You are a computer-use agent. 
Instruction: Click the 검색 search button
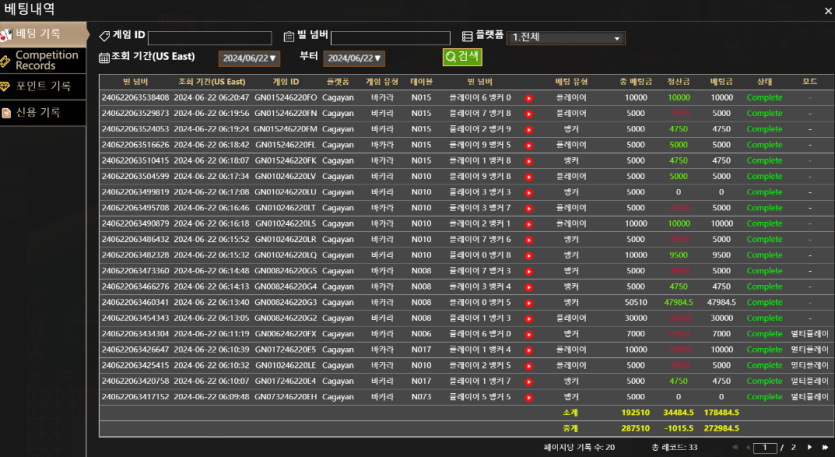462,56
